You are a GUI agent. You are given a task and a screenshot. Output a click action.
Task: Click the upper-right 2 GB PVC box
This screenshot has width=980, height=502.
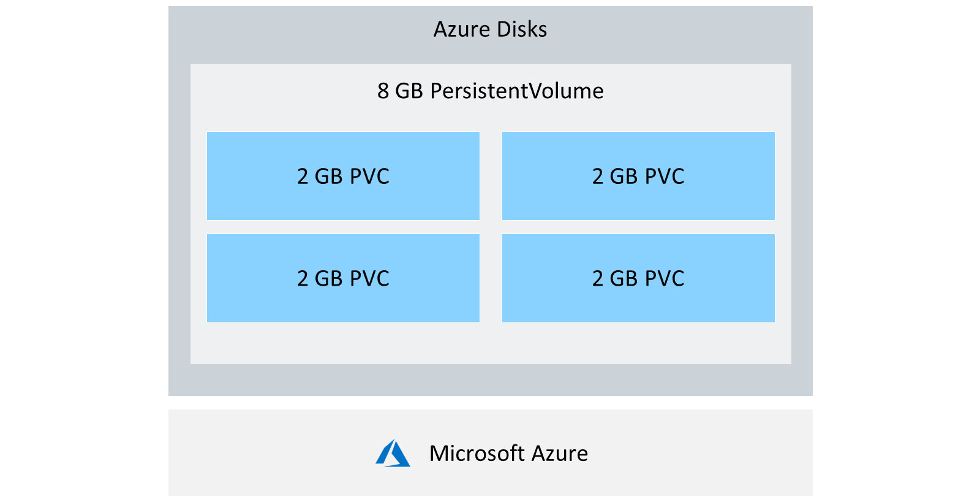pos(638,176)
